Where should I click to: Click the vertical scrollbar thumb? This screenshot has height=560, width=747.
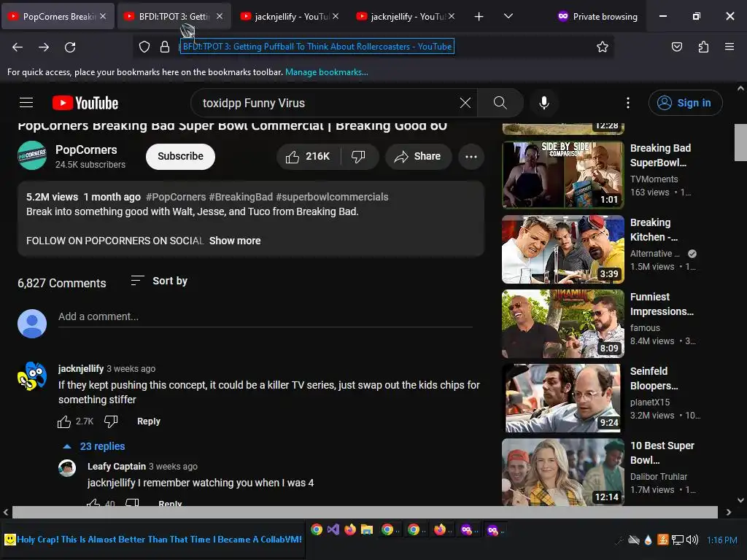pyautogui.click(x=740, y=142)
